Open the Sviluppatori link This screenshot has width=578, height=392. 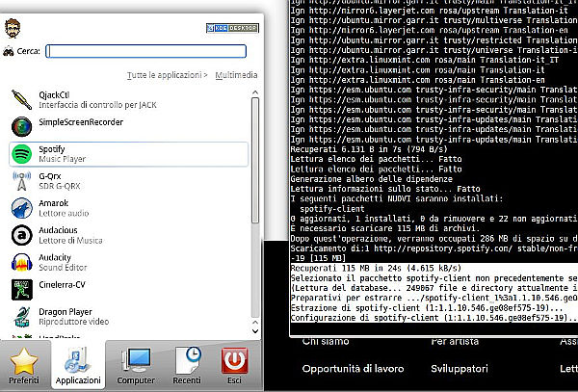click(460, 369)
